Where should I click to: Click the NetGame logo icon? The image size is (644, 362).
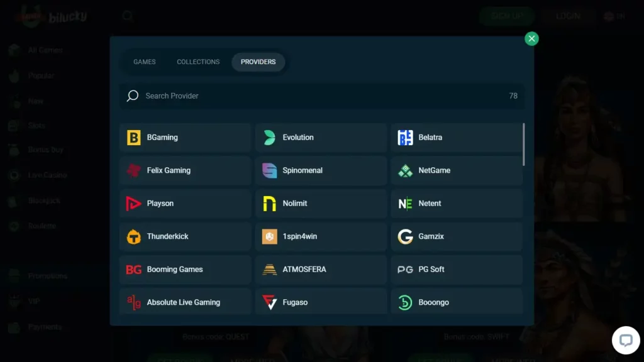[405, 171]
